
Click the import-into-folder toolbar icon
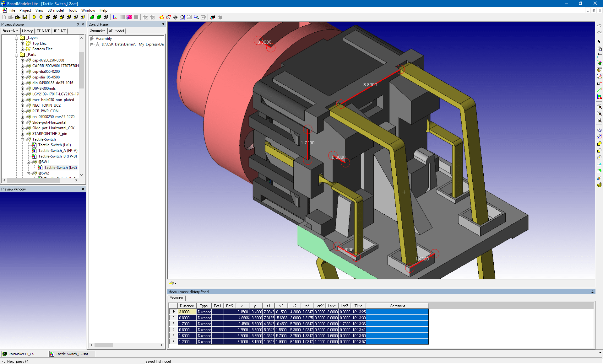(18, 17)
